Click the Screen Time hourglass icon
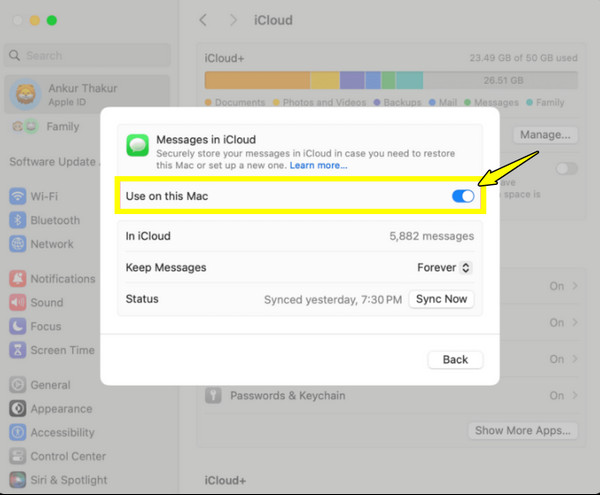Viewport: 600px width, 495px height. [x=18, y=350]
